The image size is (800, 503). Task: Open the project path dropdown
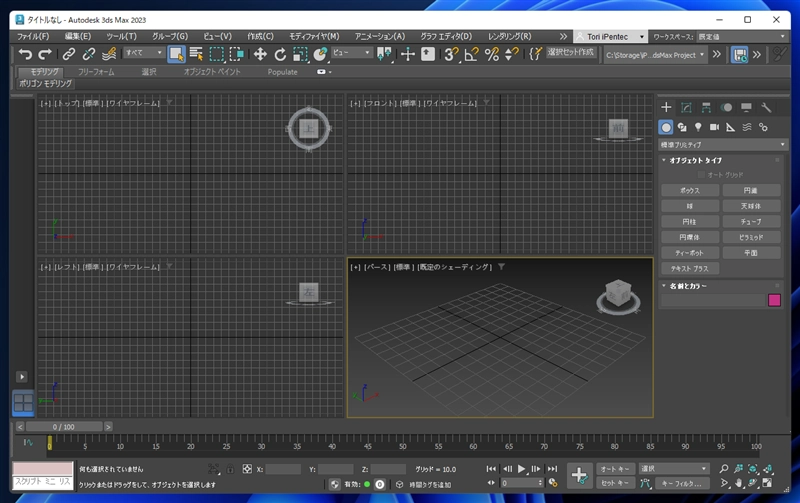point(655,55)
